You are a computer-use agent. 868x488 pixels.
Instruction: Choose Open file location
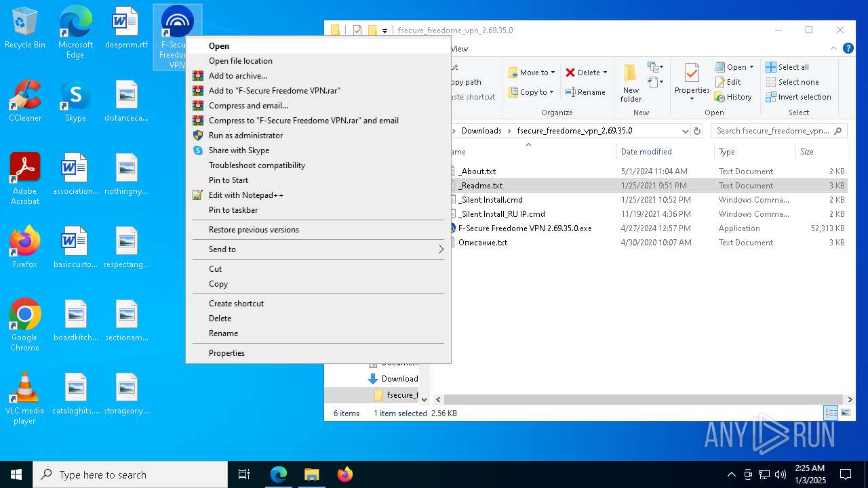[318, 61]
